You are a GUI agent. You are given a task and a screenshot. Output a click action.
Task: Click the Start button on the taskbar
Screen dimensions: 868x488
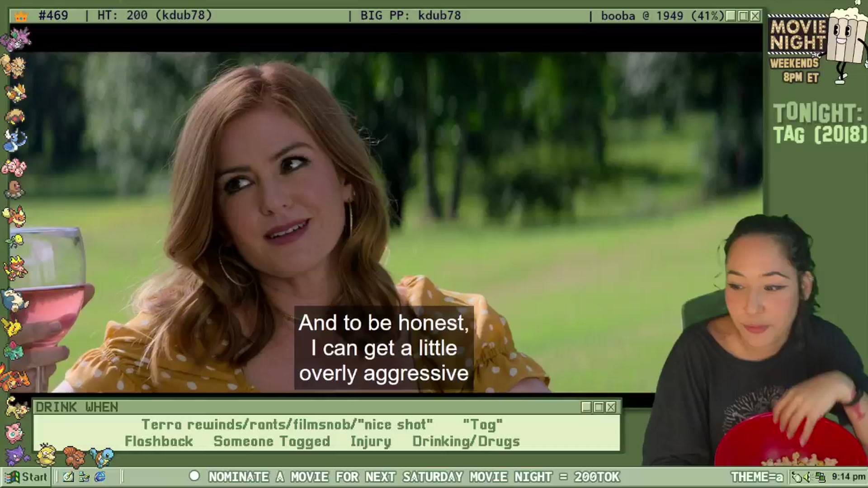coord(26,477)
